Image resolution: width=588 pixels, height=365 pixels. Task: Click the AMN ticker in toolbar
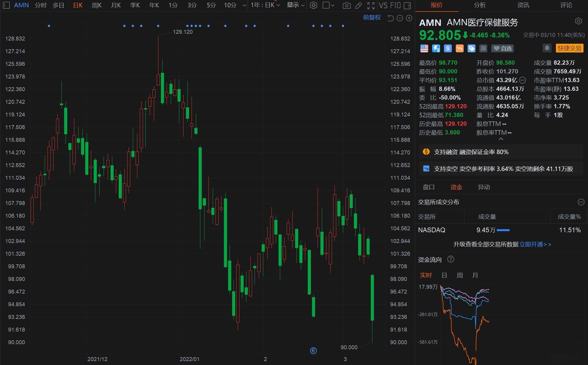[x=21, y=5]
